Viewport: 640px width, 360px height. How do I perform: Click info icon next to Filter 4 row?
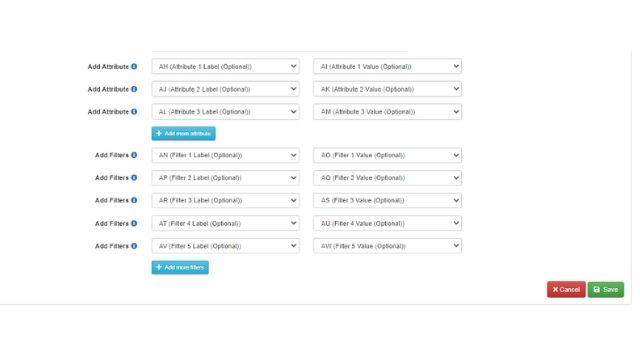[x=134, y=223]
